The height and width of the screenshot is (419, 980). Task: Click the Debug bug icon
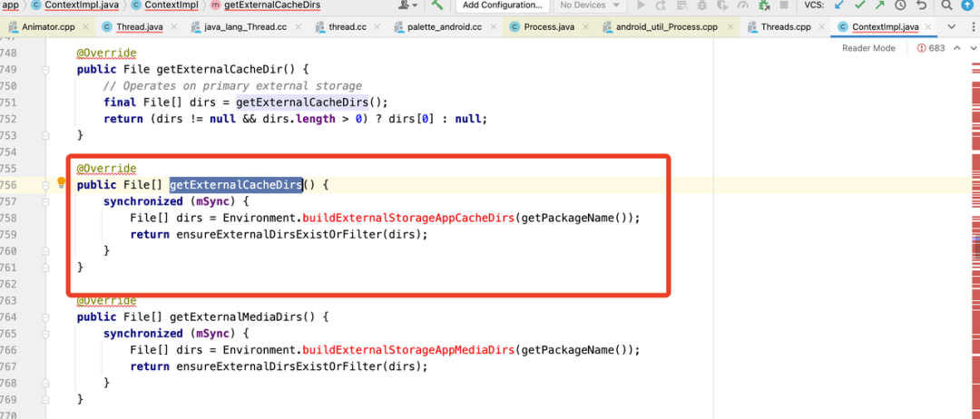[702, 5]
